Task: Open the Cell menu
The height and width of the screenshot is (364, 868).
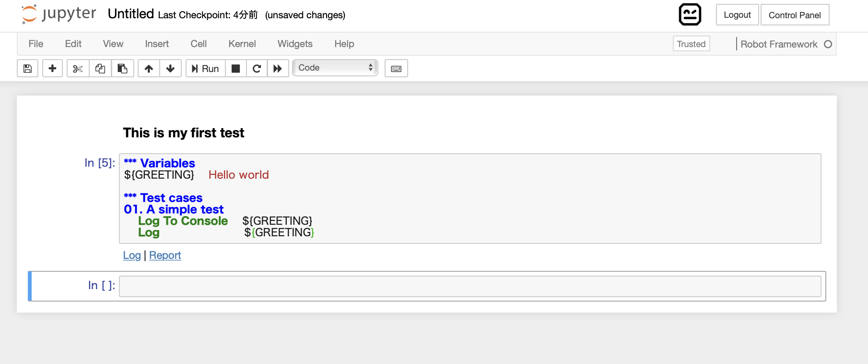Action: (x=199, y=44)
